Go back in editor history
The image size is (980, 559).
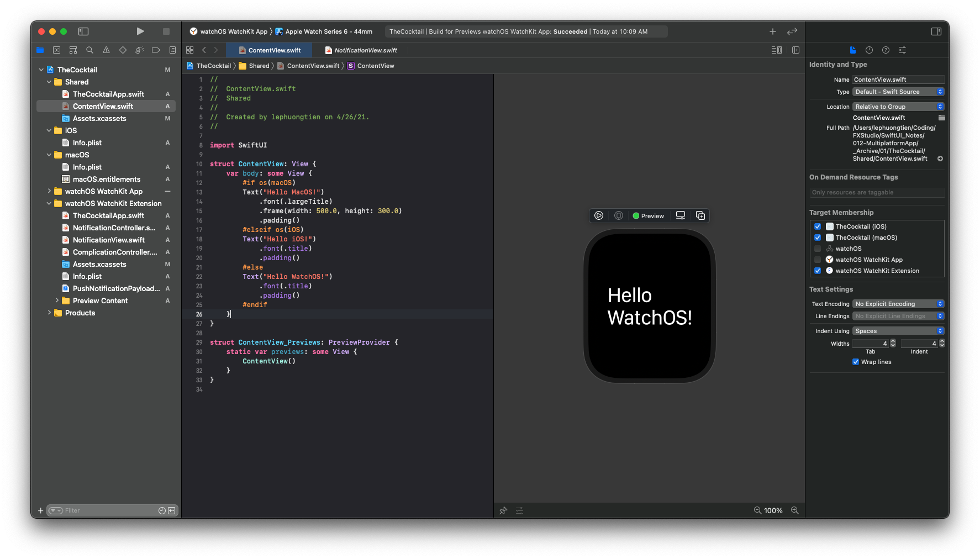[204, 50]
